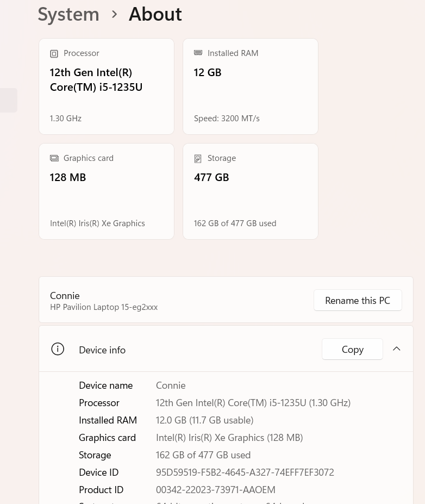The width and height of the screenshot is (425, 504).
Task: Go back to System breadcrumb
Action: pyautogui.click(x=68, y=15)
